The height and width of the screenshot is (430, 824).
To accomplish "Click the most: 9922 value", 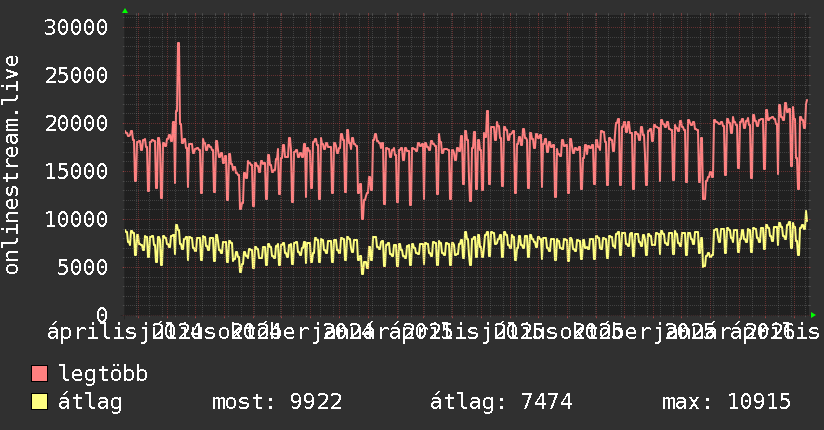I will pyautogui.click(x=277, y=402).
